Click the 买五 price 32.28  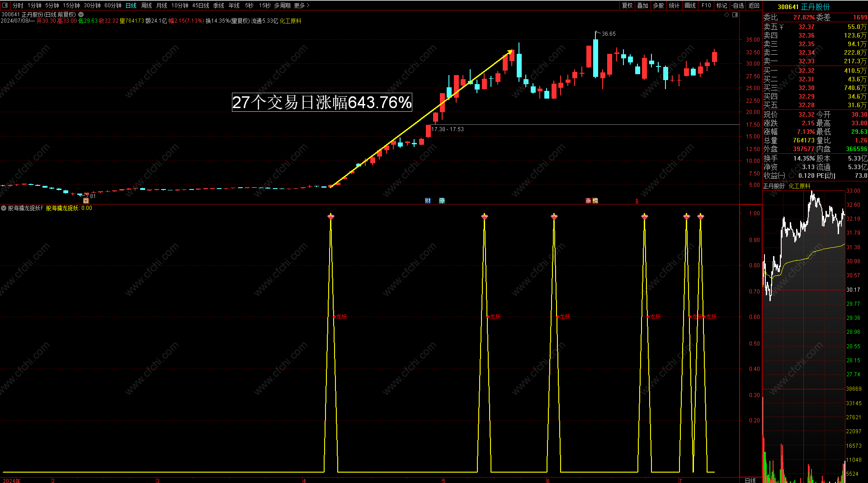click(x=806, y=105)
